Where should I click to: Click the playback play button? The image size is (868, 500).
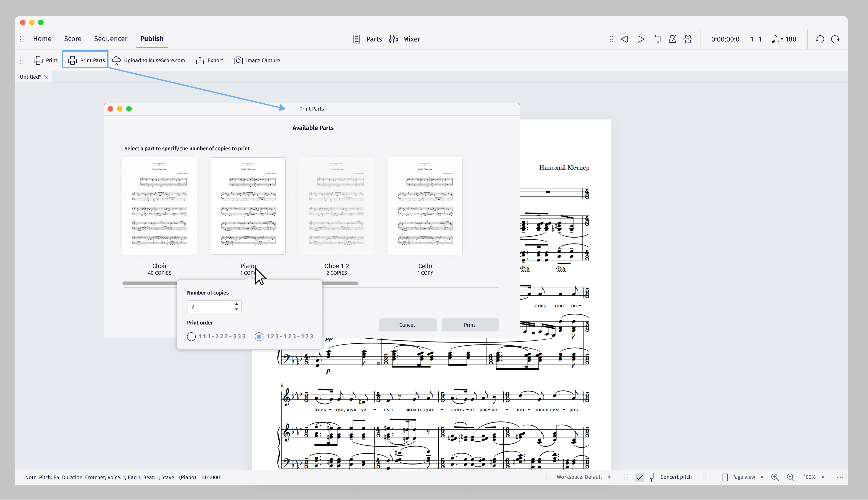click(x=640, y=39)
